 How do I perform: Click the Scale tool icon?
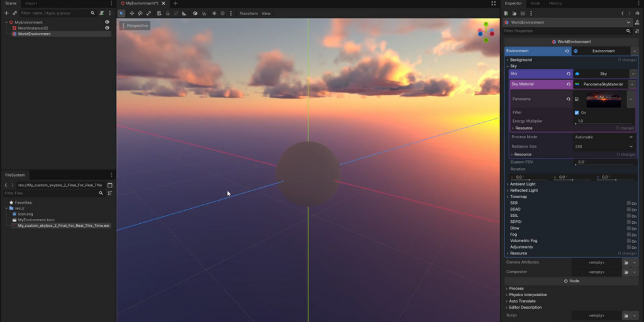click(148, 13)
